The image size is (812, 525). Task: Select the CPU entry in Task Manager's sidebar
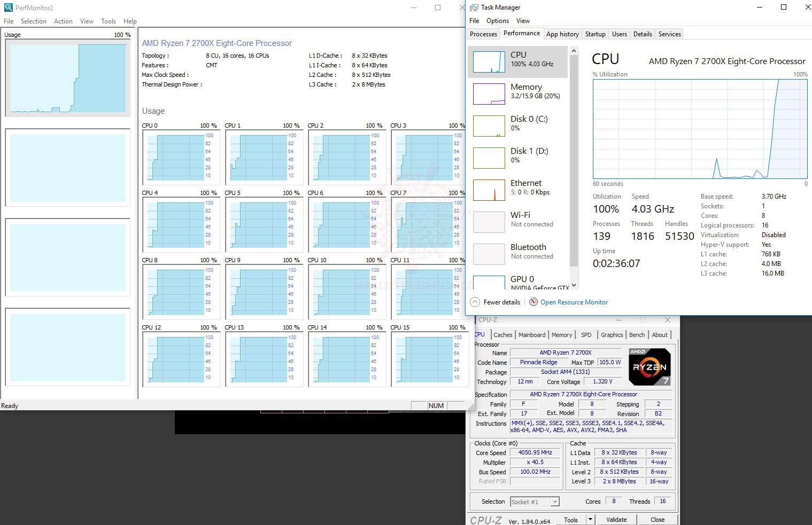[518, 62]
